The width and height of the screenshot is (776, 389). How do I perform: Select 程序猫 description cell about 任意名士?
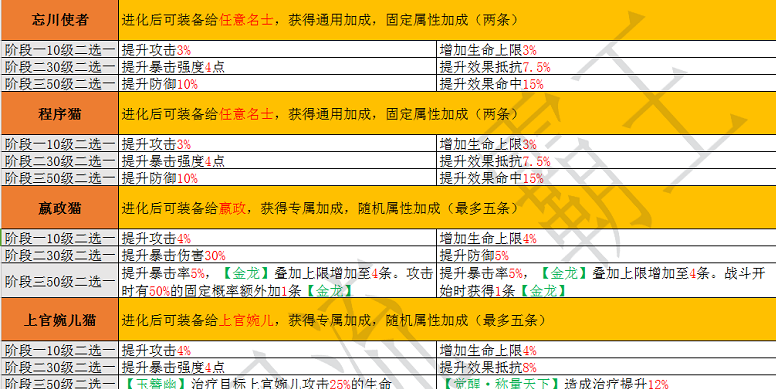click(x=447, y=113)
